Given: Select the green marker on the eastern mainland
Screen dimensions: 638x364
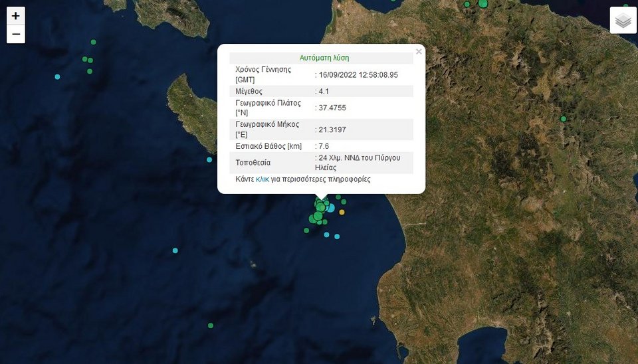Looking at the screenshot, I should 564,119.
